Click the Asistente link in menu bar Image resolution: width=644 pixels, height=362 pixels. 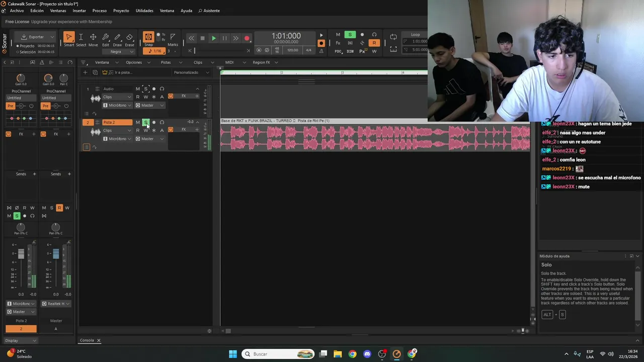pos(209,11)
